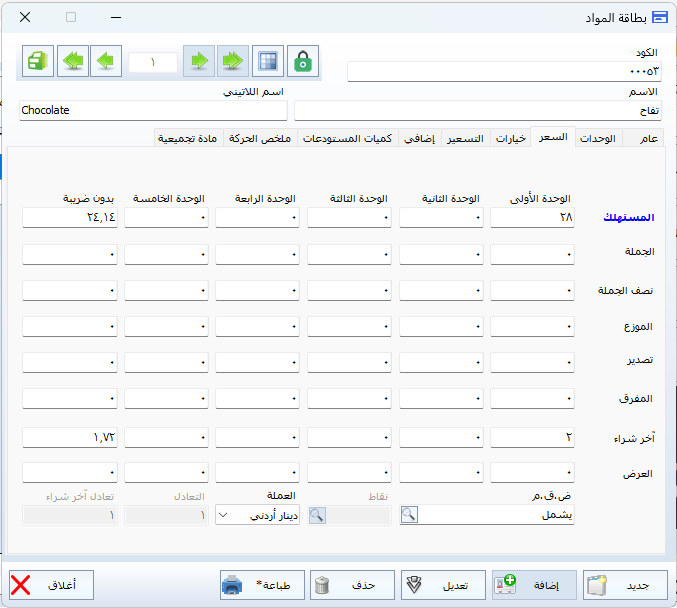Click the magnifier icon in ض.ق.م field

[x=409, y=515]
